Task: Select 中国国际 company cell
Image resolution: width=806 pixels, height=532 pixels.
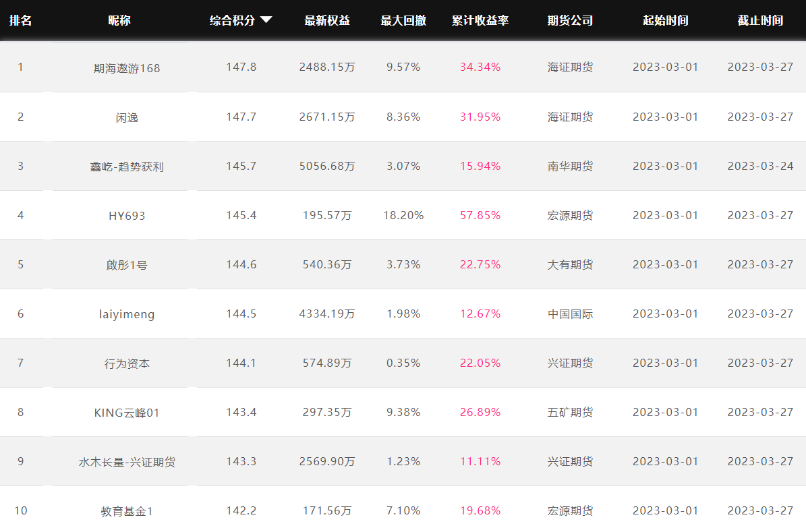Action: (x=570, y=314)
